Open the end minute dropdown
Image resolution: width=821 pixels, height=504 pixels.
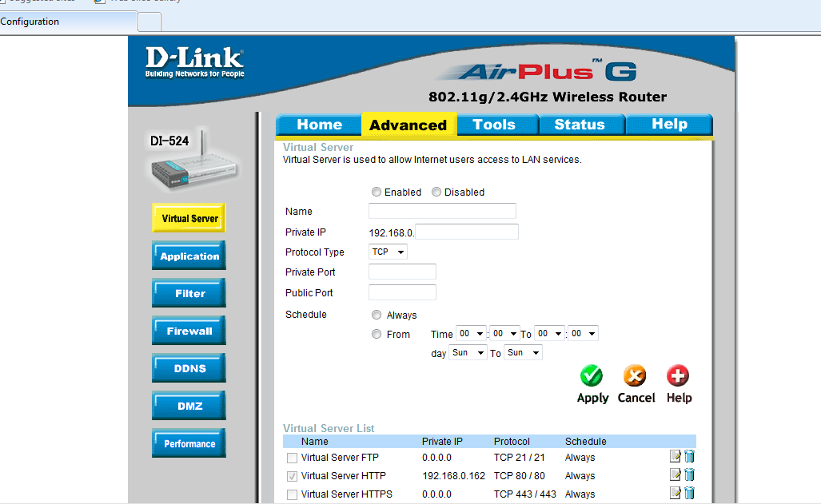click(x=584, y=333)
